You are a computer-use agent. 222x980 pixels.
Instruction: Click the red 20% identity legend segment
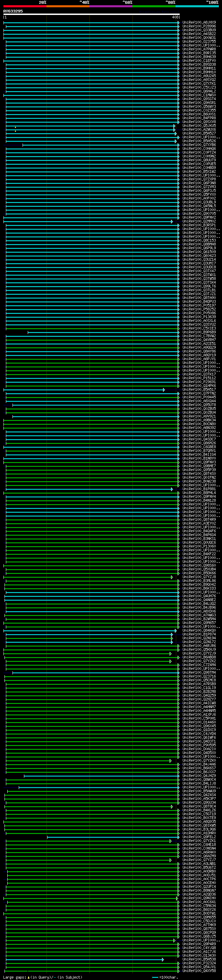(25, 7)
